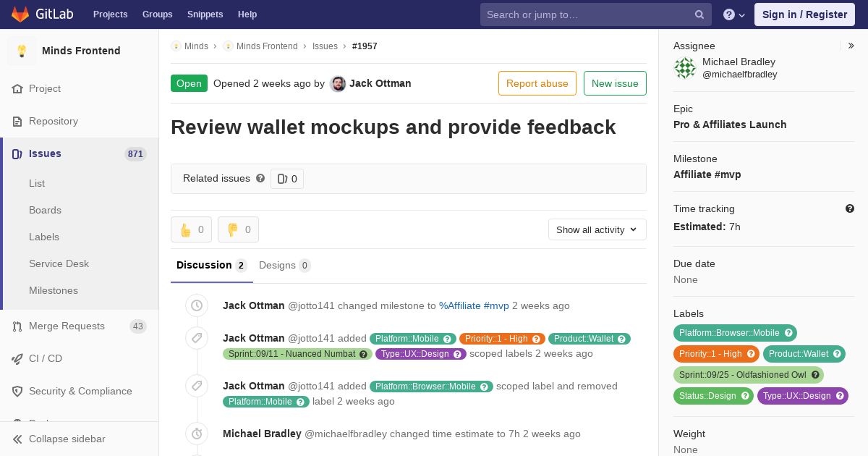Image resolution: width=868 pixels, height=456 pixels.
Task: Open the Repository icon in sidebar
Action: pyautogui.click(x=17, y=121)
